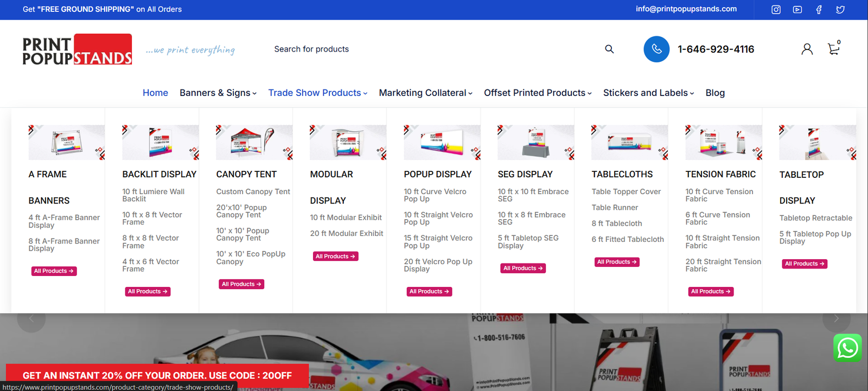
Task: Expand the Stickers and Labels dropdown
Action: coord(648,93)
